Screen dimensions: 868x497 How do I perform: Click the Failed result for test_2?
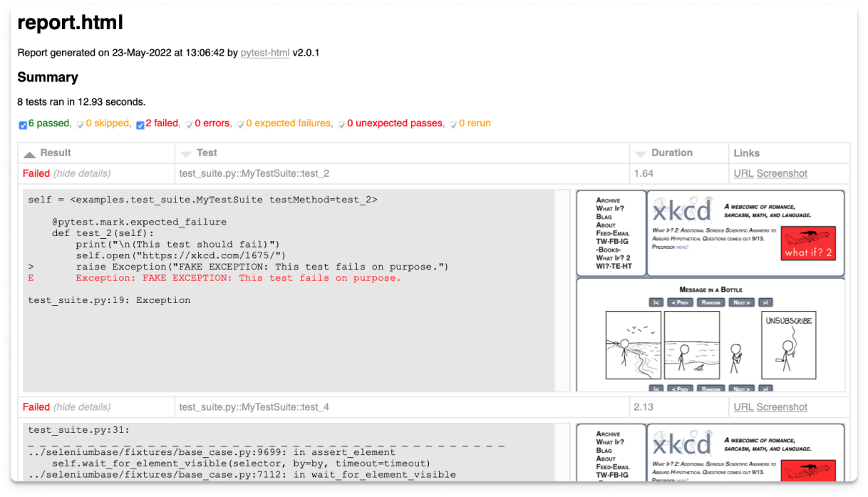36,173
